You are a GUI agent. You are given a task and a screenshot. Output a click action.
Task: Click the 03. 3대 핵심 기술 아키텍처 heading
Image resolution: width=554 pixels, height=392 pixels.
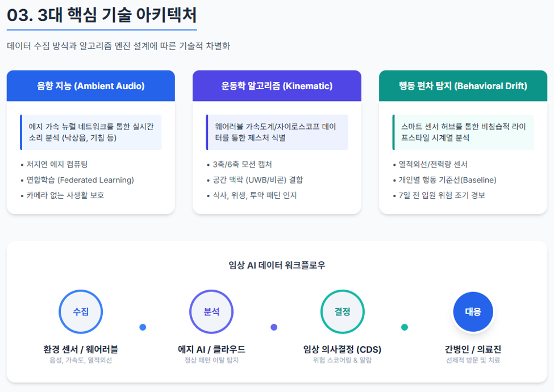coord(102,15)
